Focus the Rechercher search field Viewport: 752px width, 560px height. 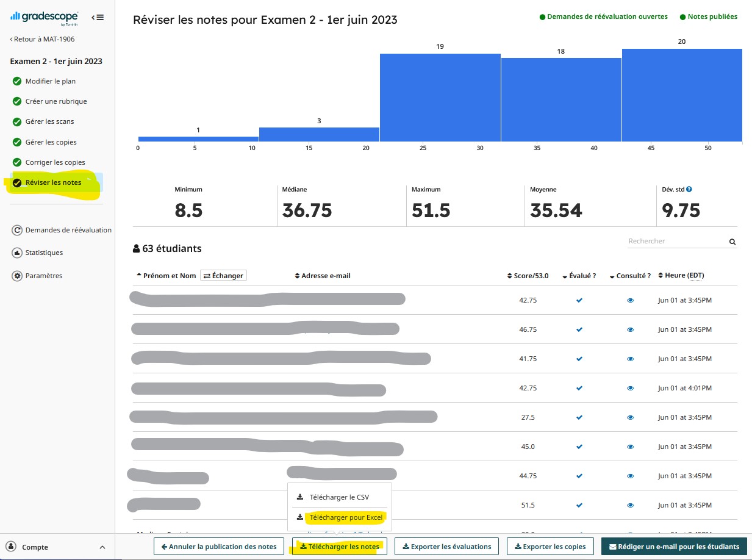677,242
